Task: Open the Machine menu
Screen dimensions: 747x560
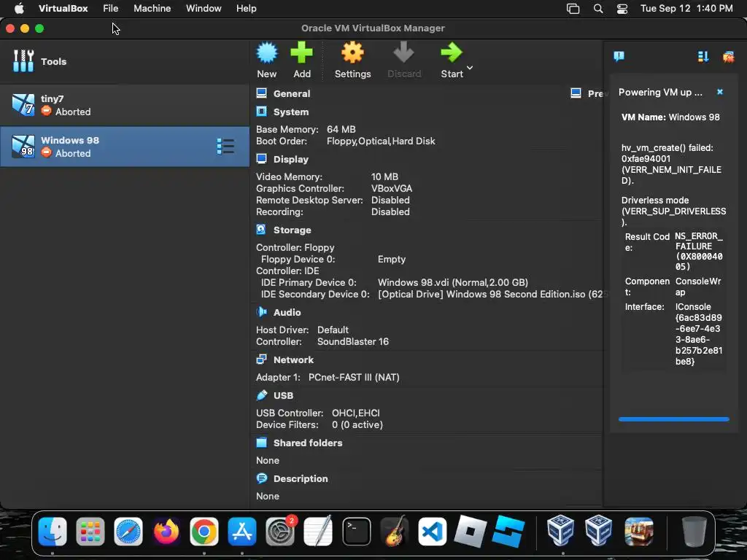Action: pos(152,9)
